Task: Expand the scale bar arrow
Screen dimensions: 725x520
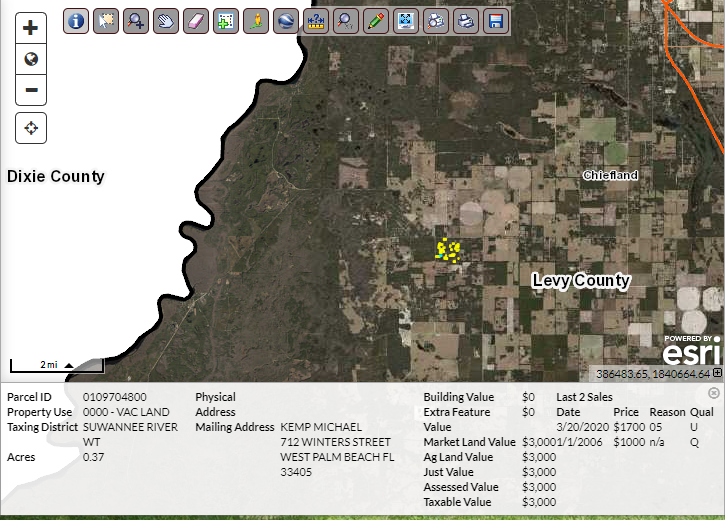Action: tap(69, 365)
